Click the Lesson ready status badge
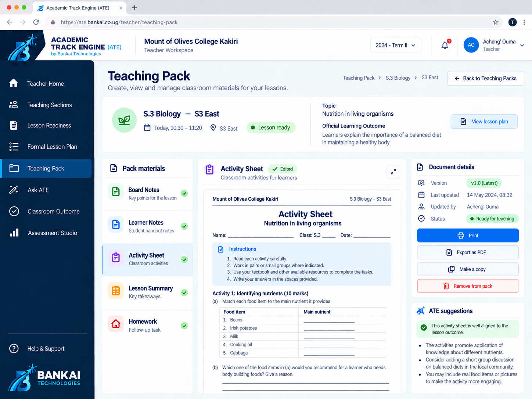532x399 pixels. [271, 127]
